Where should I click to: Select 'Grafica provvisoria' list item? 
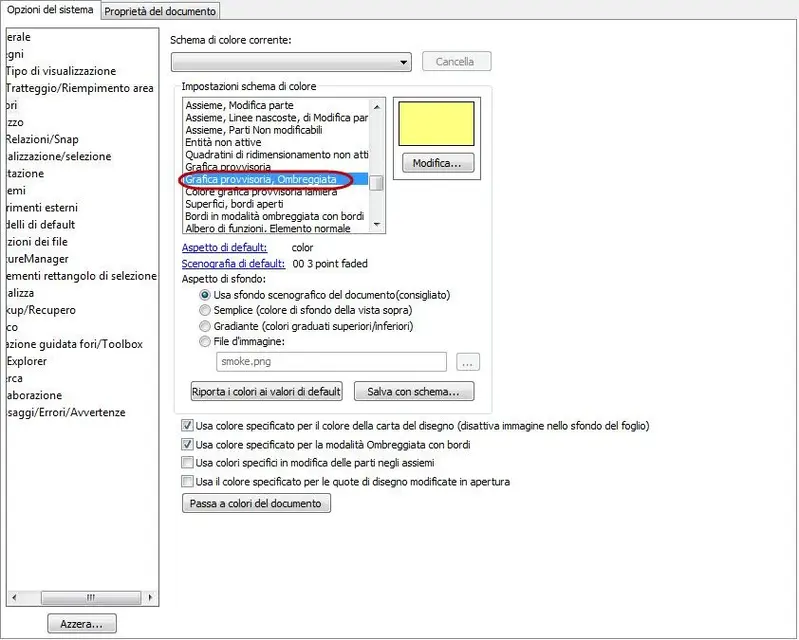click(276, 167)
